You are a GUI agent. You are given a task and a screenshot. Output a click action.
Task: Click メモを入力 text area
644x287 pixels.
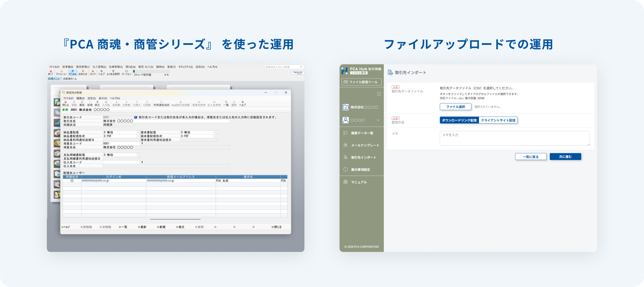point(515,138)
